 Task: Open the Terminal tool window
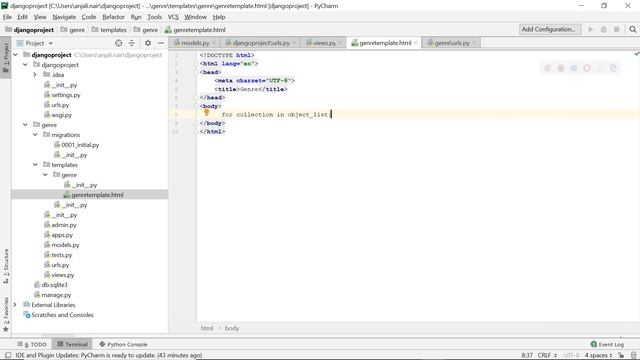pos(73,344)
